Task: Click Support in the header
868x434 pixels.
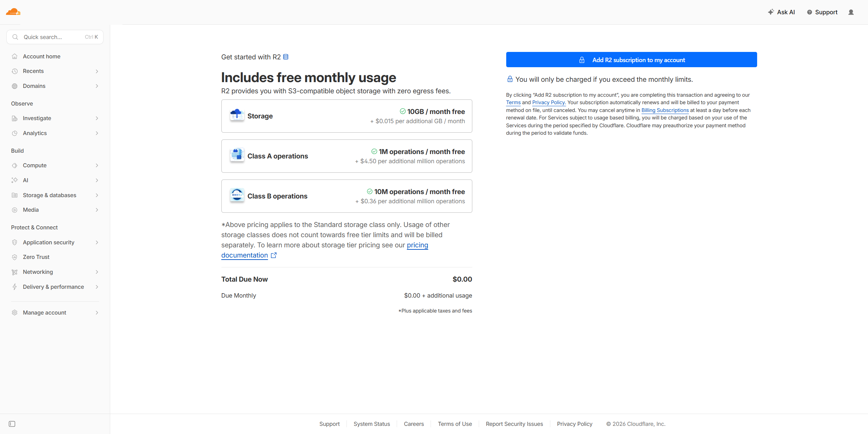Action: pyautogui.click(x=822, y=12)
